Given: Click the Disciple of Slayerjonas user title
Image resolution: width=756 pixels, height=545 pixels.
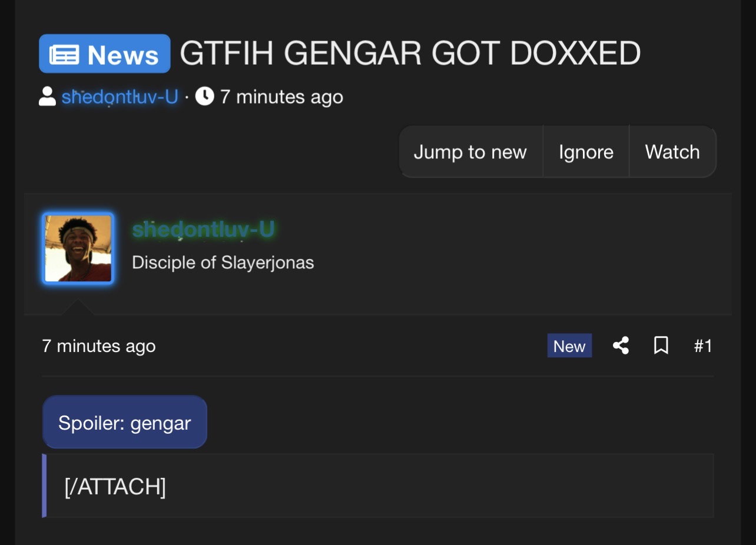Looking at the screenshot, I should click(x=223, y=262).
